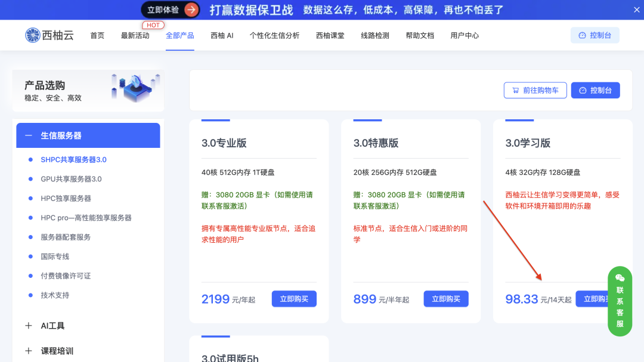Buy the 3.0专业版 plan with 立即购买
The image size is (644, 362).
point(294,299)
